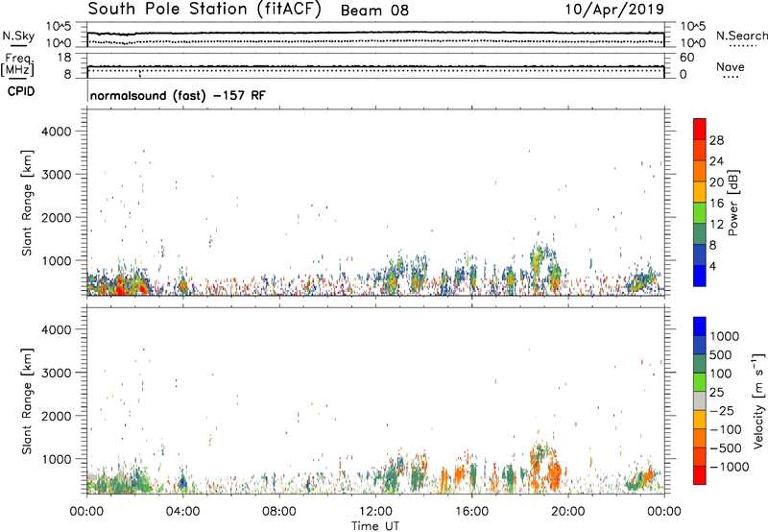Click the '24' value on power colorbar
Viewport: 768px width, 532px height.
point(716,161)
